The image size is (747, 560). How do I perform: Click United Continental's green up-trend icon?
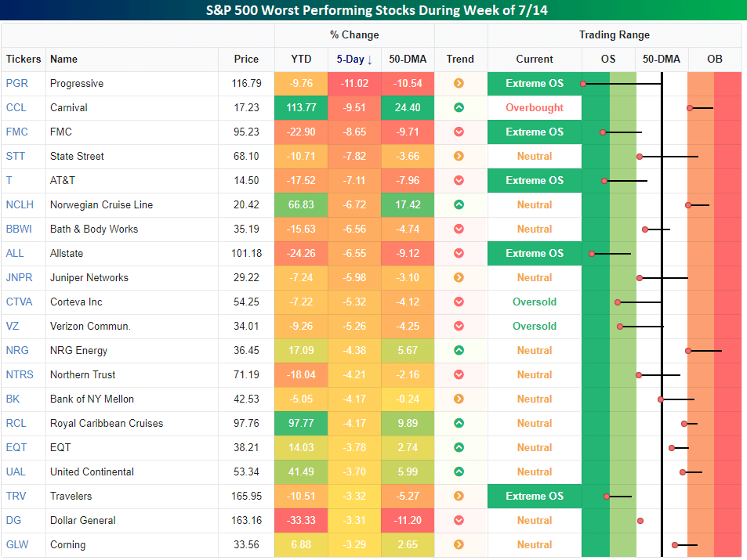tap(459, 471)
